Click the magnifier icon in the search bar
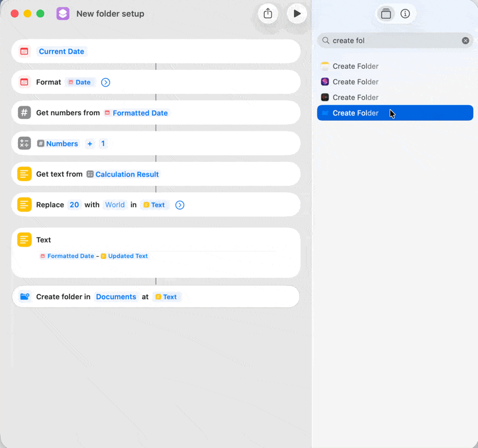Image resolution: width=478 pixels, height=448 pixels. point(324,40)
